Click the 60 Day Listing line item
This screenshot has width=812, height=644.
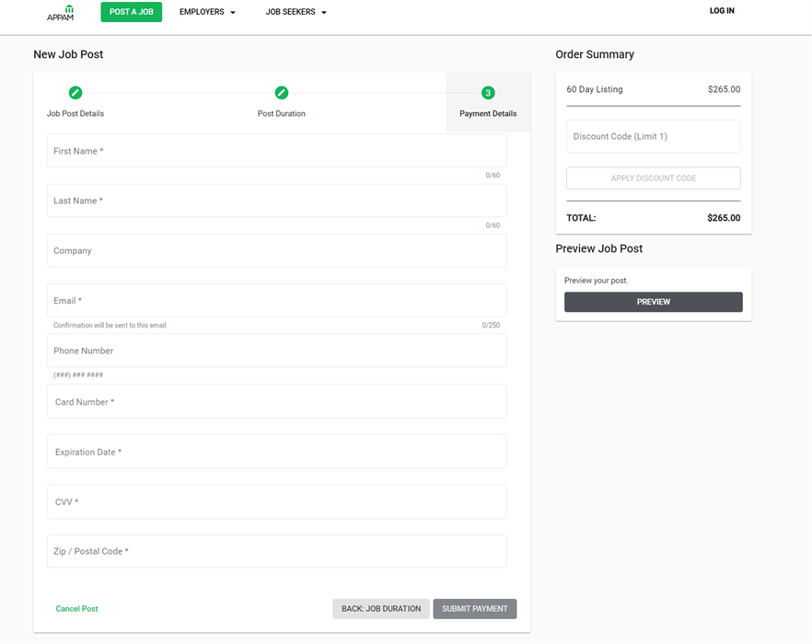[x=654, y=89]
